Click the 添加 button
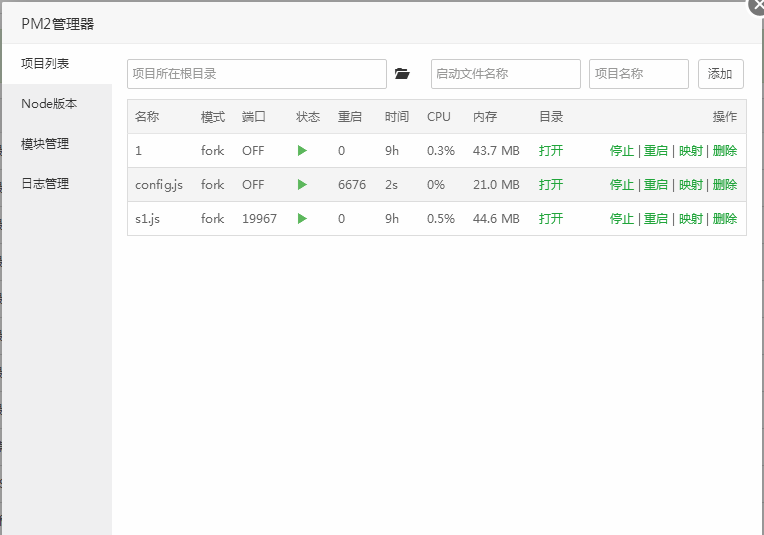This screenshot has height=535, width=764. 721,74
